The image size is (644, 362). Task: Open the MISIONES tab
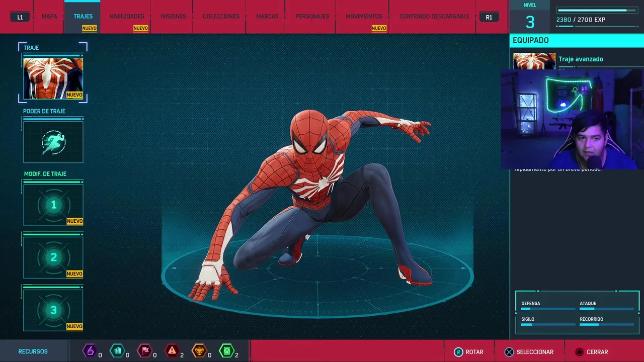tap(173, 17)
